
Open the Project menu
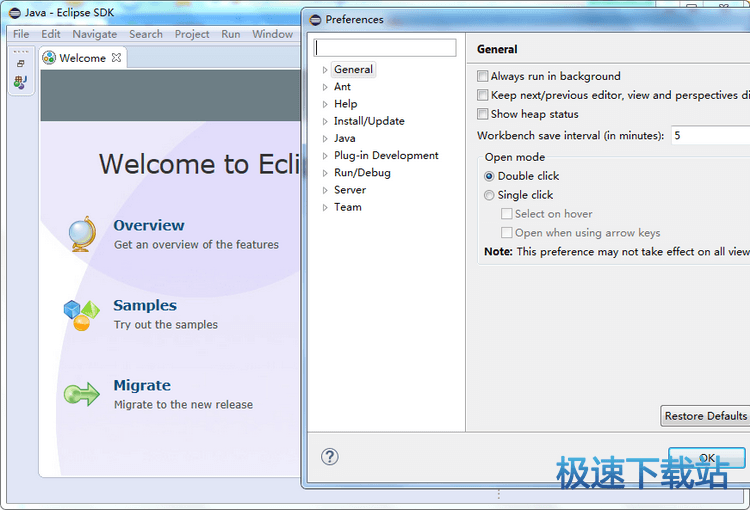[192, 34]
